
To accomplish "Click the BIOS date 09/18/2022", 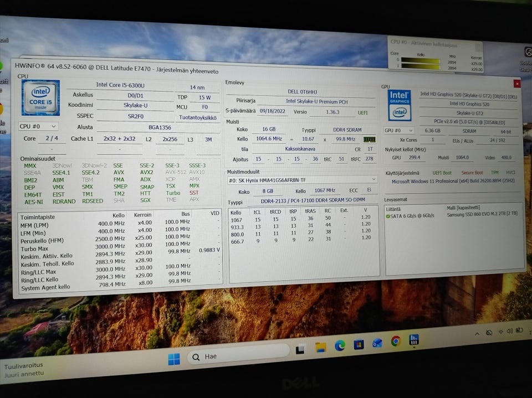I will pyautogui.click(x=273, y=111).
